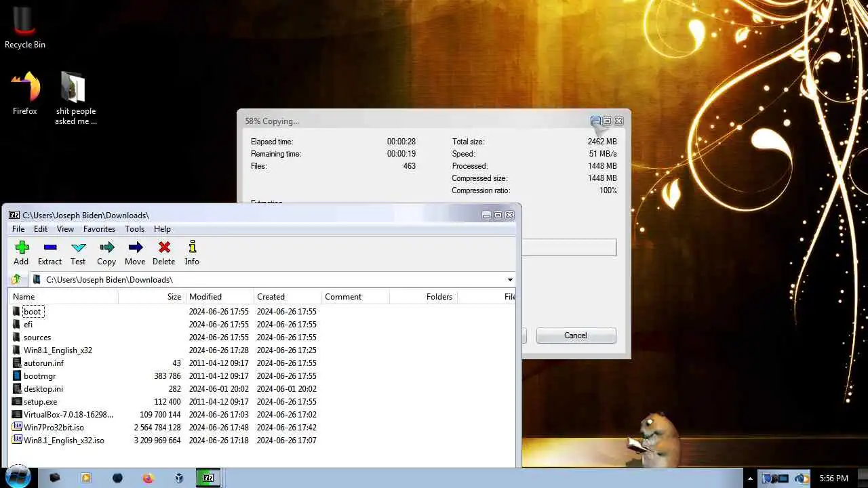Sort by Modified column header

coord(220,296)
